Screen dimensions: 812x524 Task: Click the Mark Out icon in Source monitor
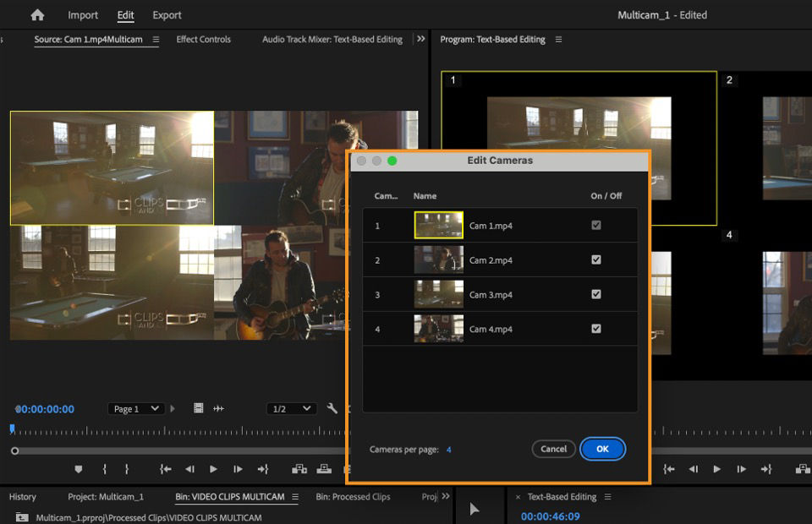(127, 468)
